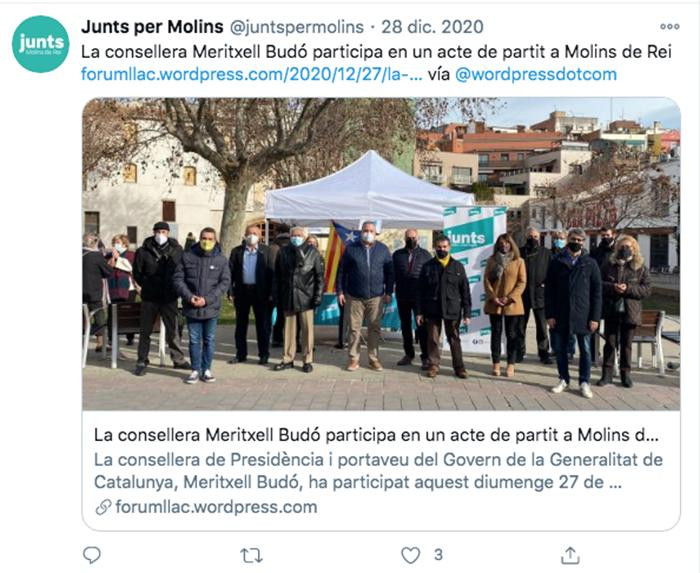Click the link chain icon in the card
Viewport: 700px width, 573px height.
coord(103,507)
